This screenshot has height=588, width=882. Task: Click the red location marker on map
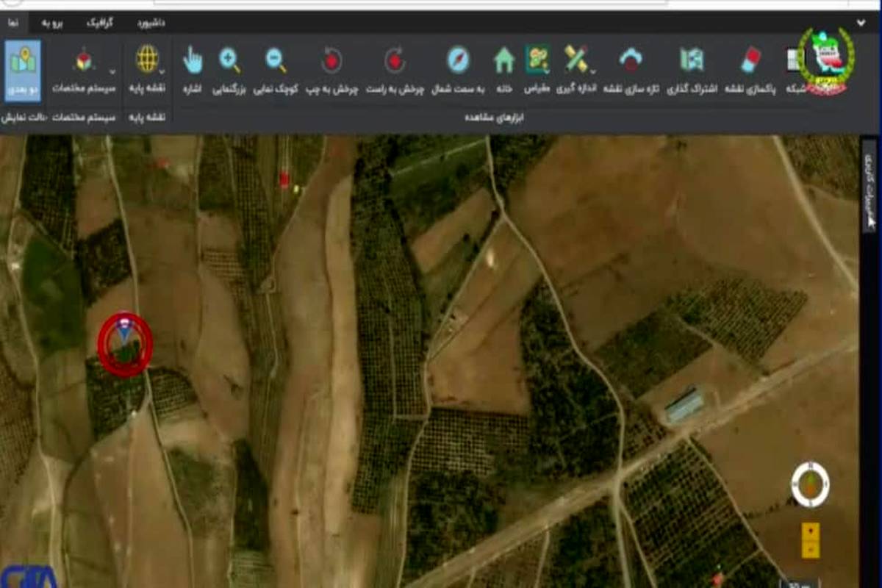pyautogui.click(x=125, y=344)
